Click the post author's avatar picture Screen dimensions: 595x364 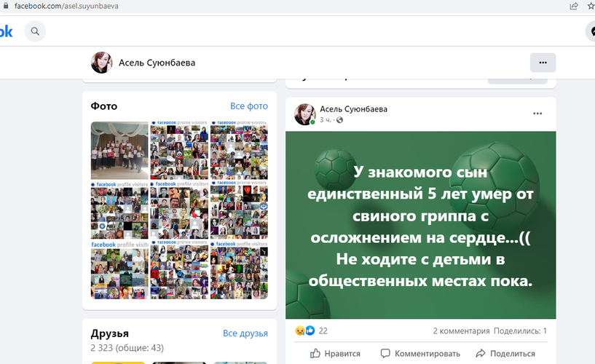[304, 114]
